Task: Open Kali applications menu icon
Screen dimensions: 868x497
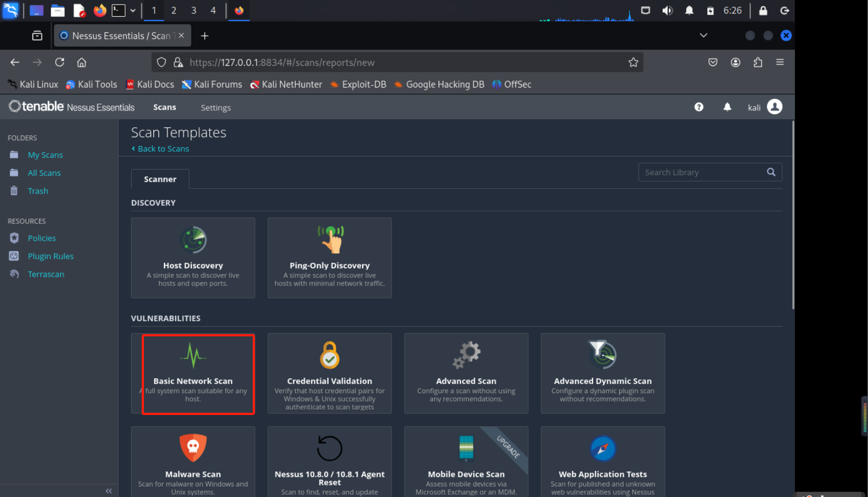Action: (x=10, y=10)
